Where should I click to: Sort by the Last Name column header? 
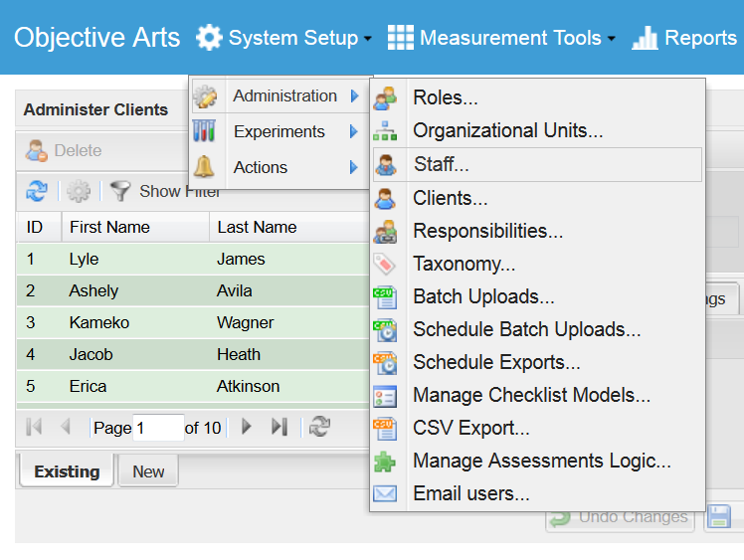pos(289,227)
